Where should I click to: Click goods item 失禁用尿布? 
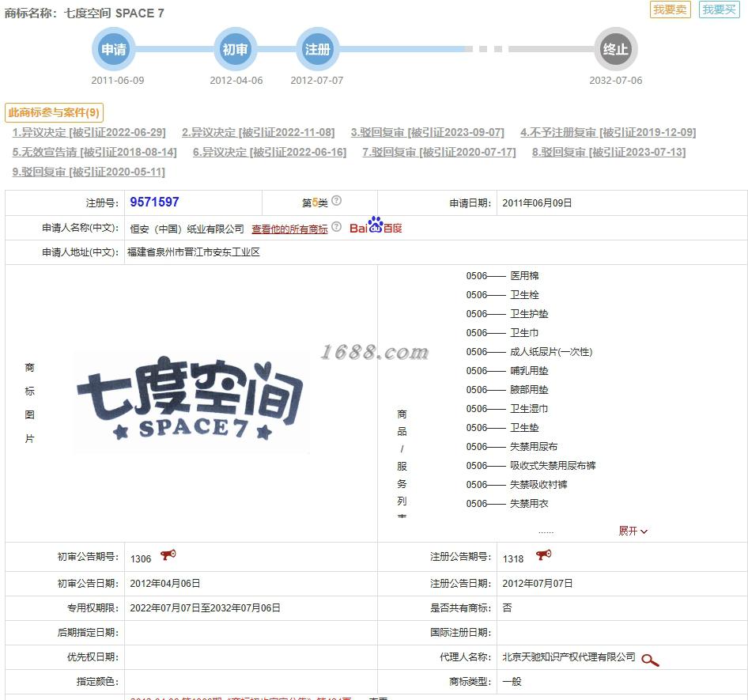[534, 447]
